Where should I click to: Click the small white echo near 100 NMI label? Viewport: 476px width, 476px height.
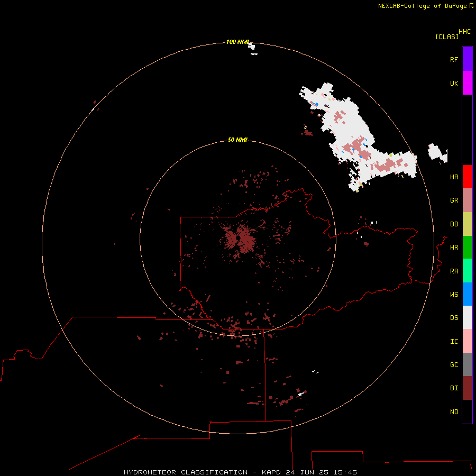pyautogui.click(x=252, y=46)
